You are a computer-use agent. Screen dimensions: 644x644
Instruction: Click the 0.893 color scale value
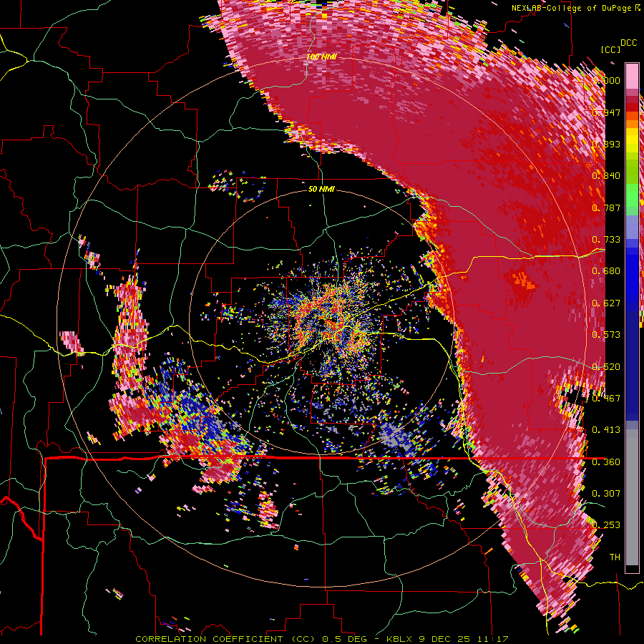(x=606, y=144)
